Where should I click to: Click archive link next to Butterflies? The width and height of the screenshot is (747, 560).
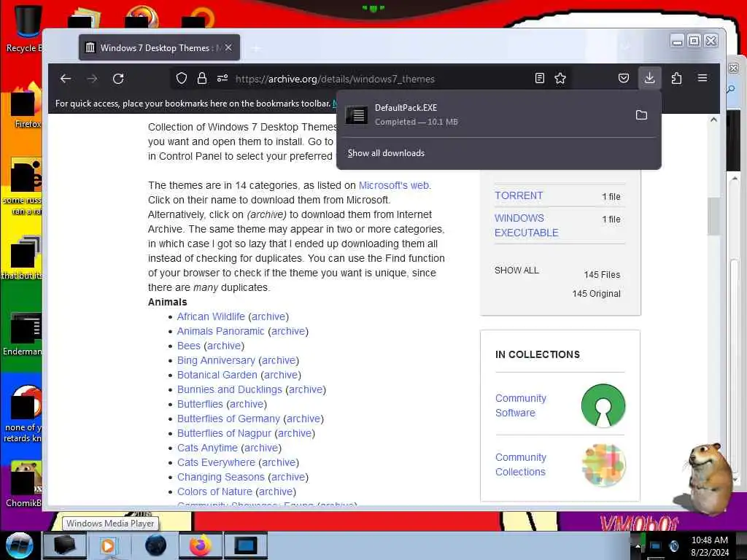pyautogui.click(x=247, y=404)
